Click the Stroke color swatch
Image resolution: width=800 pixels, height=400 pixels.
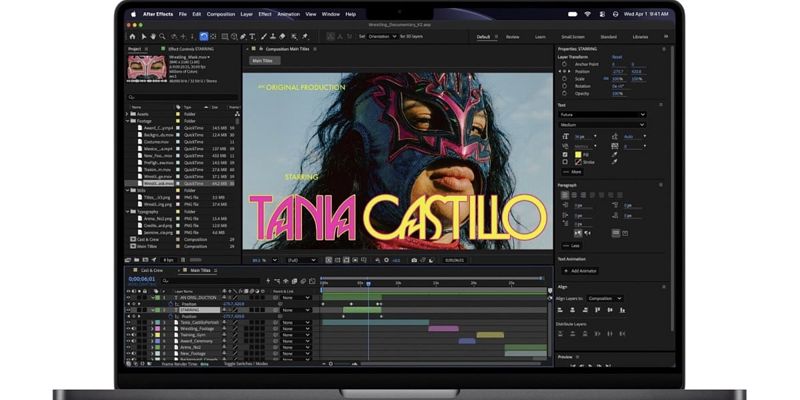(x=578, y=162)
